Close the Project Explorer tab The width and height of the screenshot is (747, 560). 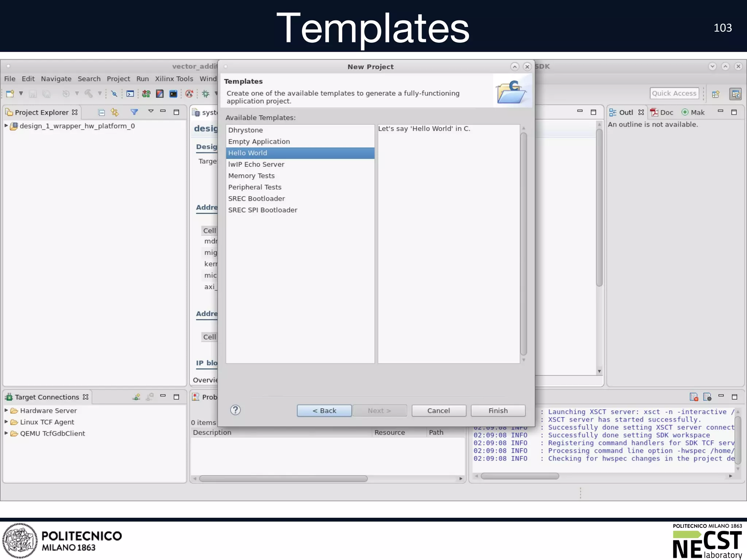click(x=75, y=112)
